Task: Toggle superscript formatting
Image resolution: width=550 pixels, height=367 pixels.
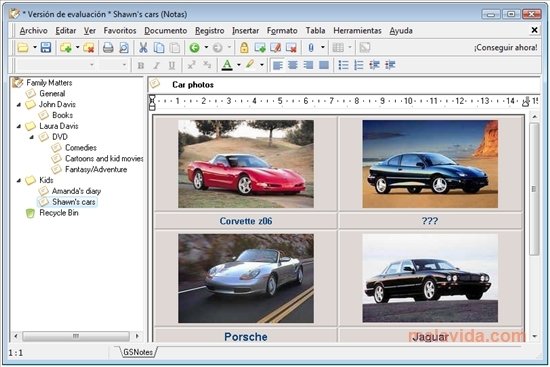Action: 192,65
